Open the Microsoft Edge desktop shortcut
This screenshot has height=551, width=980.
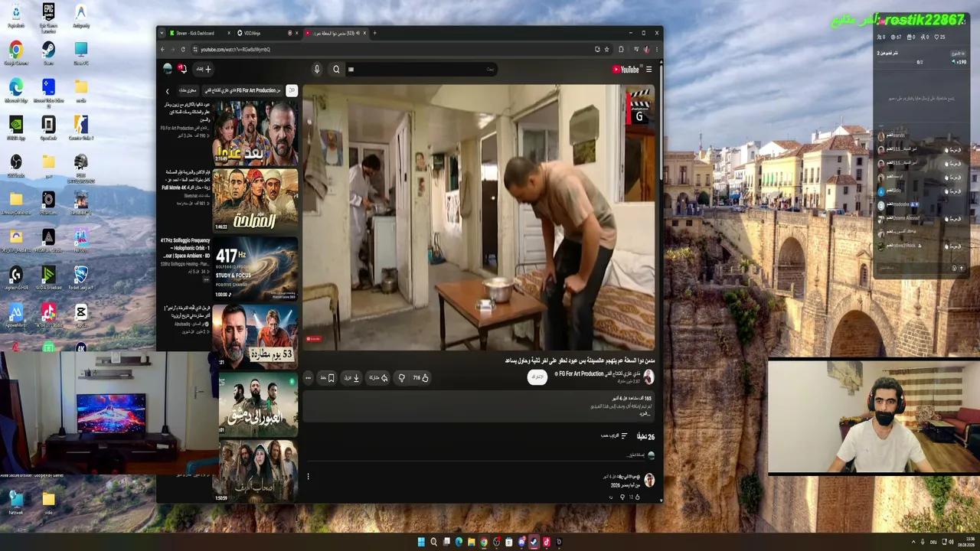(x=16, y=90)
